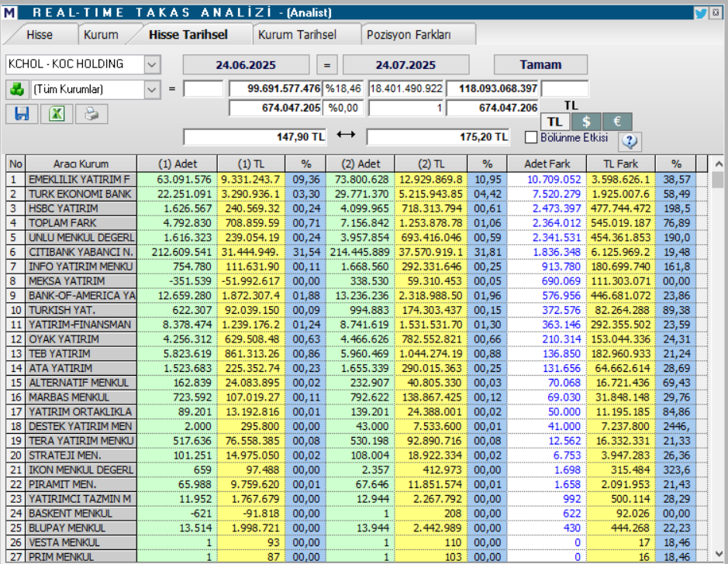The width and height of the screenshot is (728, 564).
Task: Click scrollbar up arrow of table
Action: pos(718,163)
